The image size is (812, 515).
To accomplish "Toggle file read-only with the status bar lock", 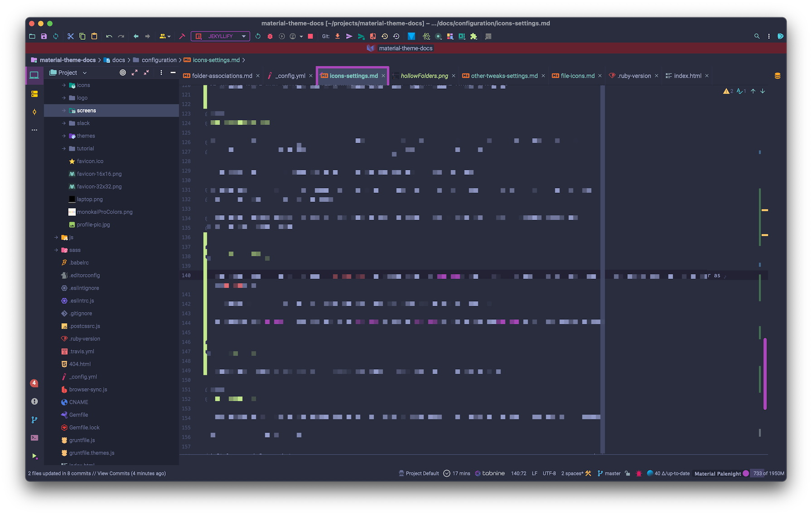I will (x=628, y=473).
